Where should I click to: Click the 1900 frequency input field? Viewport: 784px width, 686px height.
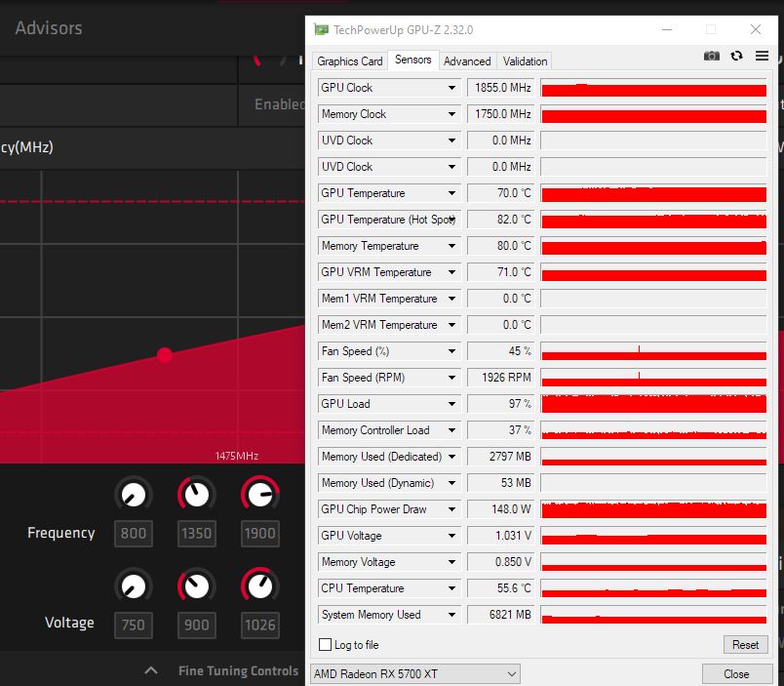pyautogui.click(x=260, y=534)
